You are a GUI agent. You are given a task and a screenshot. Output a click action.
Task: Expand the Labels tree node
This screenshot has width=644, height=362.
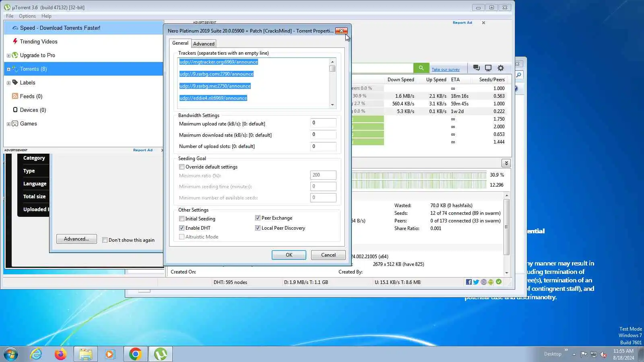8,83
